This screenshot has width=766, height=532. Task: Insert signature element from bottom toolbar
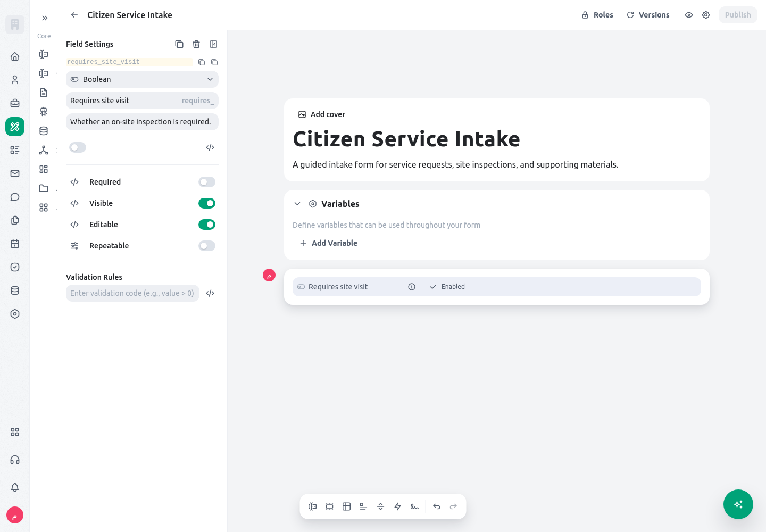coord(415,506)
